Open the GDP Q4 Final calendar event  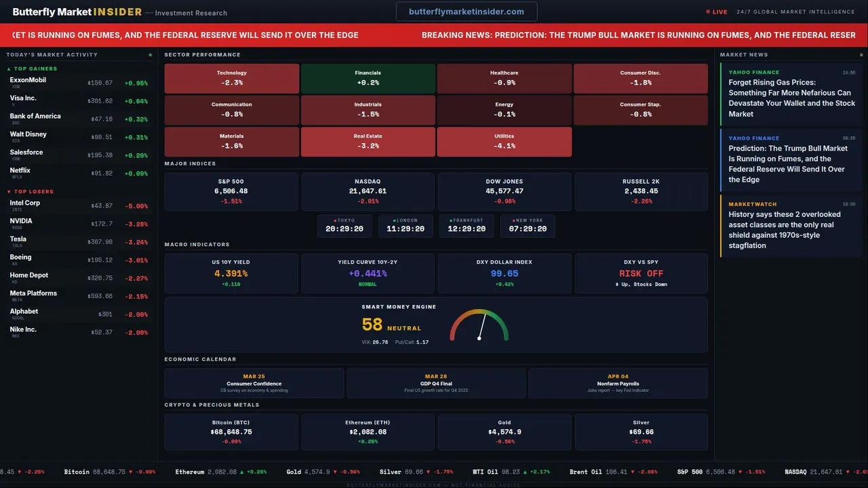436,383
